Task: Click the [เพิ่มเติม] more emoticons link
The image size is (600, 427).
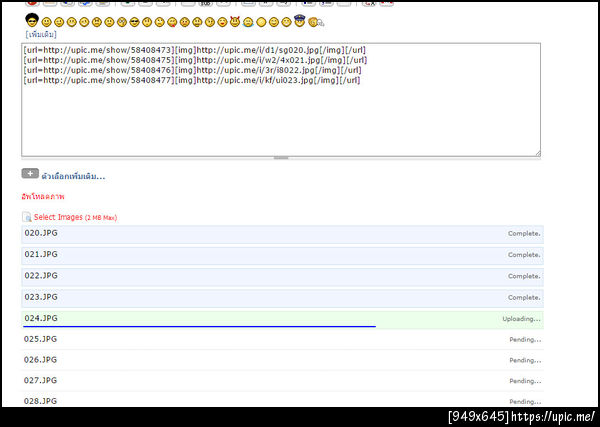Action: pyautogui.click(x=41, y=34)
